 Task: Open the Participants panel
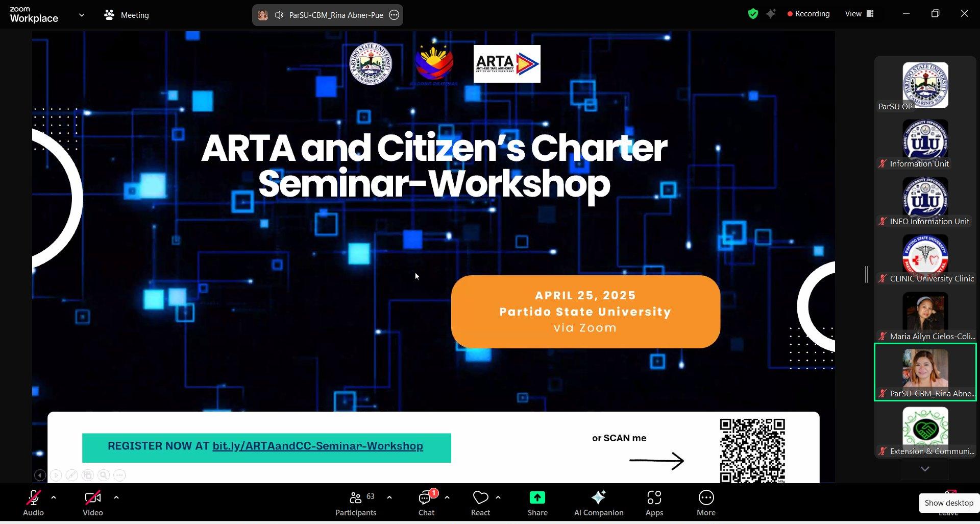(356, 504)
